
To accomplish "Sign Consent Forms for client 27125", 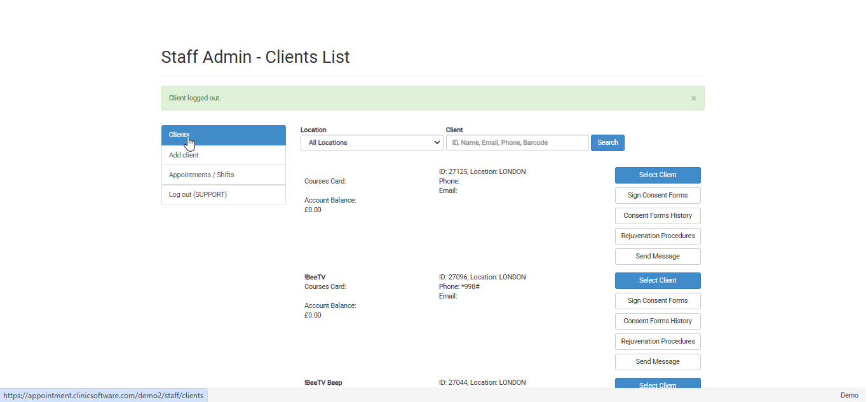I will point(658,196).
